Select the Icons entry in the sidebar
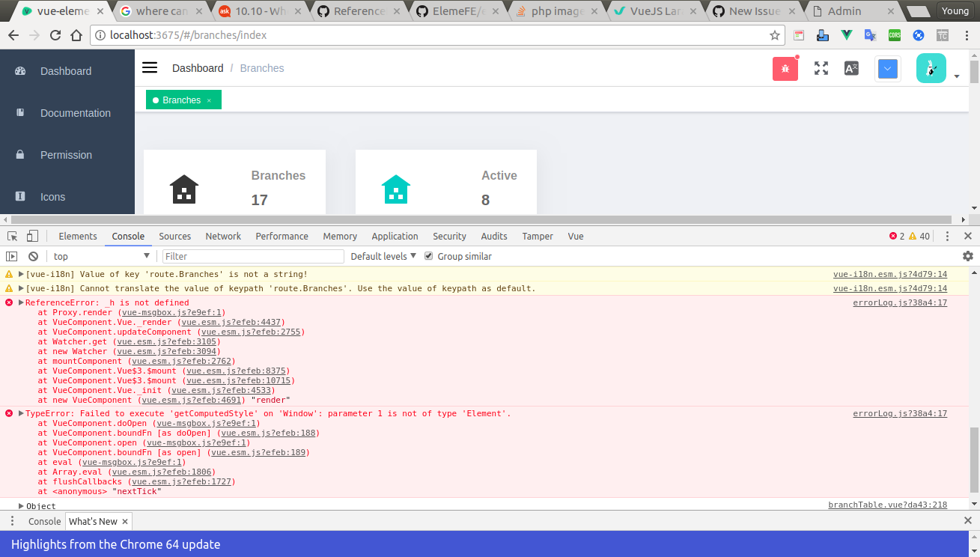Screen dimensions: 980x557 pyautogui.click(x=52, y=196)
